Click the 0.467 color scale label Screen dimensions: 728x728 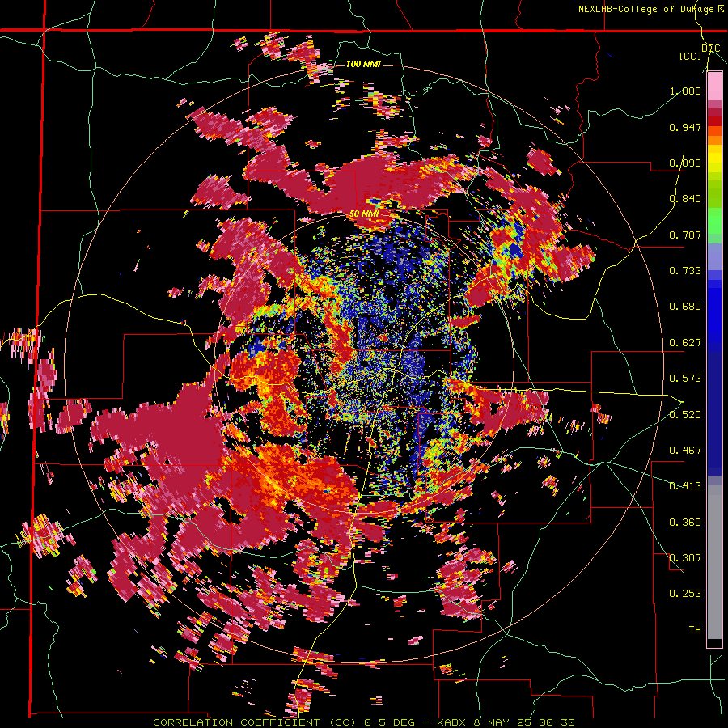(x=685, y=451)
